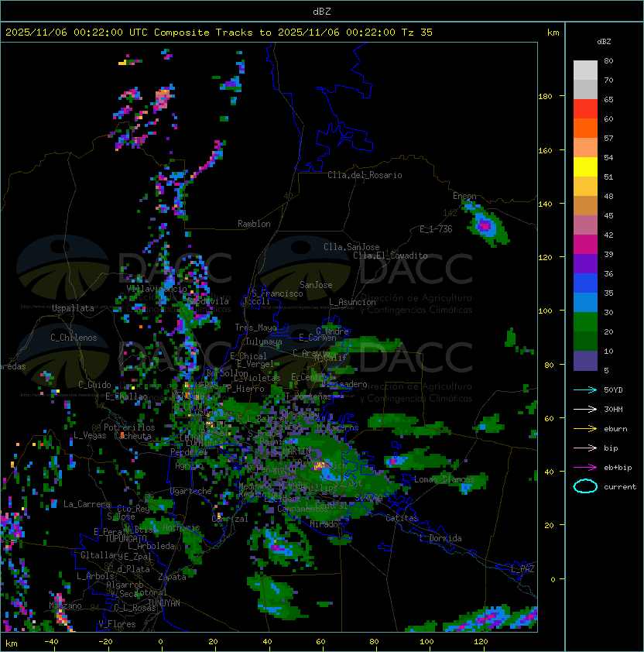644x652 pixels.
Task: Click the 'current' legend text
Action: 620,487
